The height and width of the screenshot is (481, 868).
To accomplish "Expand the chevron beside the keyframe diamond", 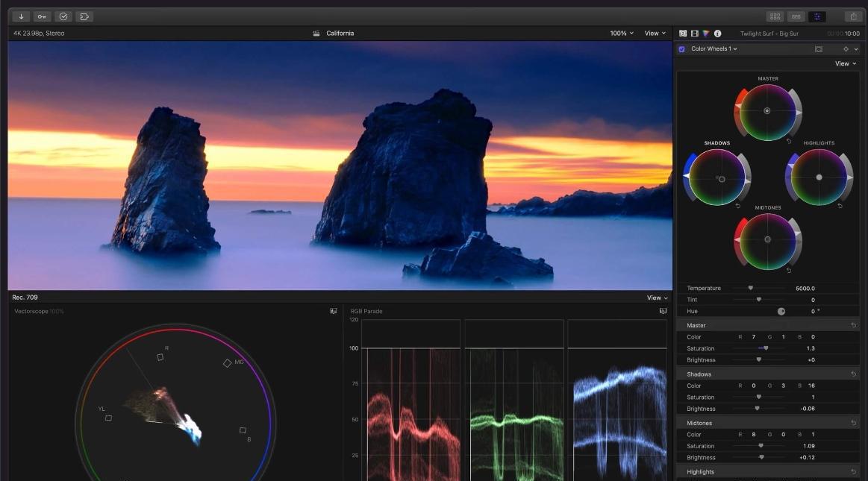I will click(x=856, y=49).
